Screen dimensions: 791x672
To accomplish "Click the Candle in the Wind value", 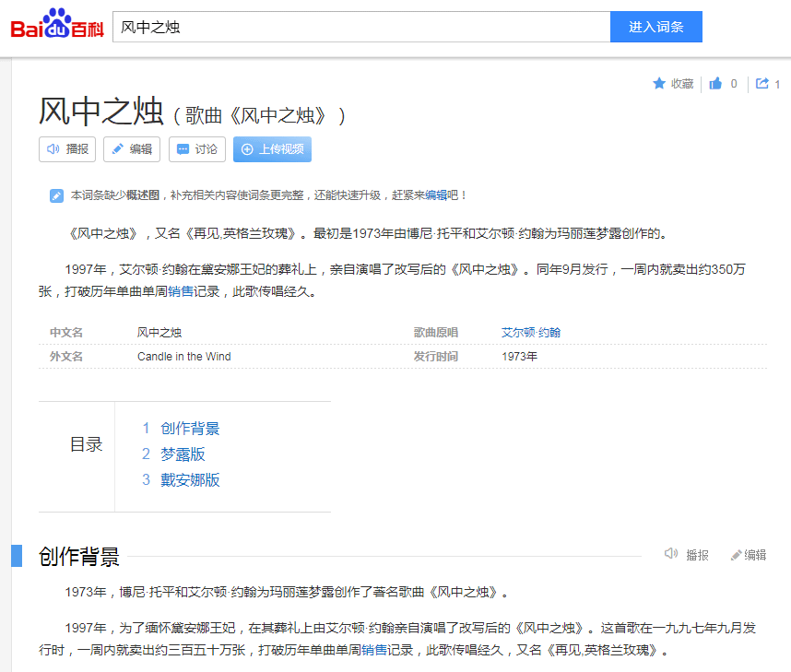I will 184,357.
